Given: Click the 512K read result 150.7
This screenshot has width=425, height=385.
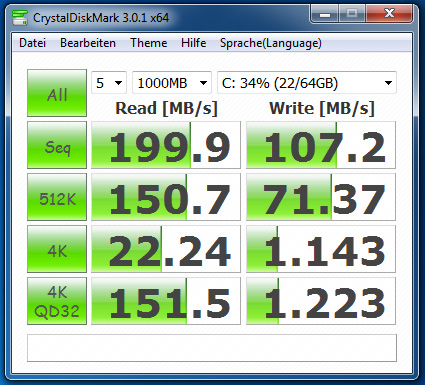Looking at the screenshot, I should pos(166,197).
